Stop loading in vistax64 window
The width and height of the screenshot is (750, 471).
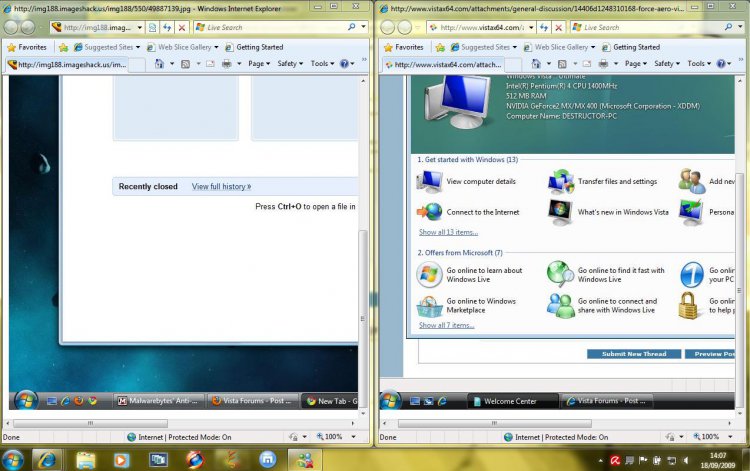click(x=558, y=27)
